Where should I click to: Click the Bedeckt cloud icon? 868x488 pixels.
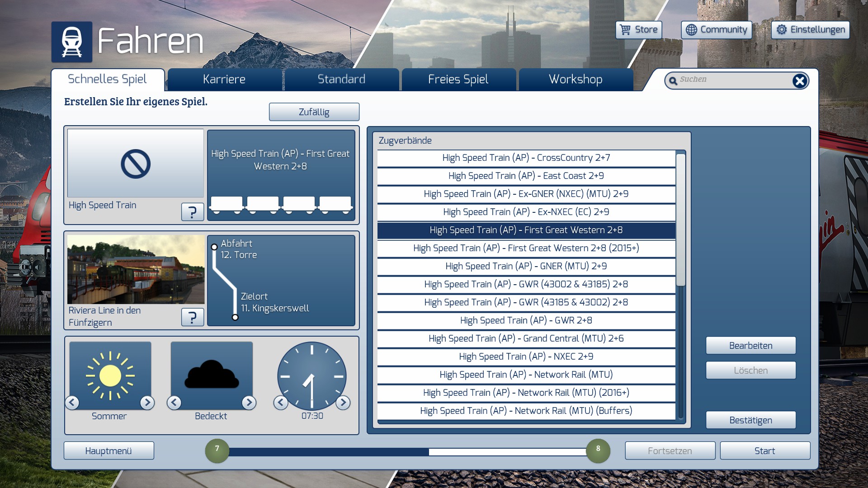coord(212,375)
